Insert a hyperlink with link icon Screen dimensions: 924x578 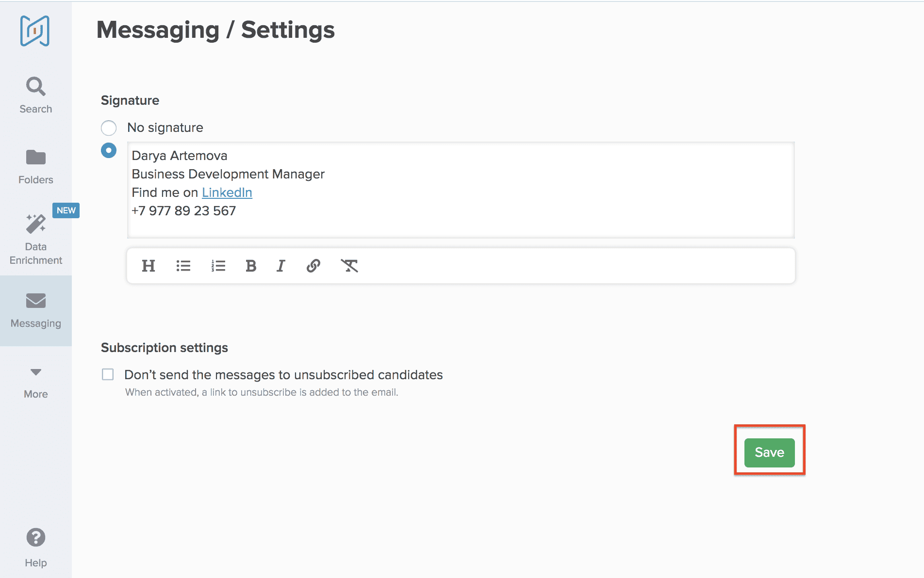pyautogui.click(x=313, y=266)
